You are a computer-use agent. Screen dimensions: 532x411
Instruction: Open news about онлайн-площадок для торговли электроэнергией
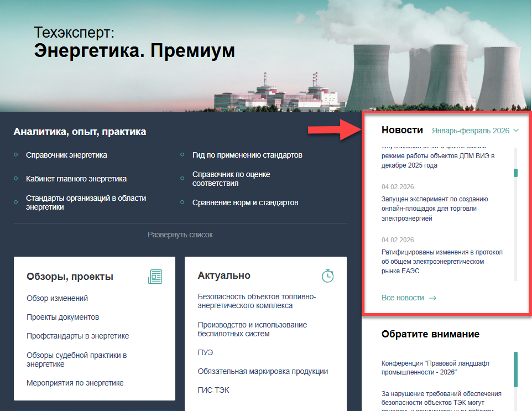[x=434, y=209]
